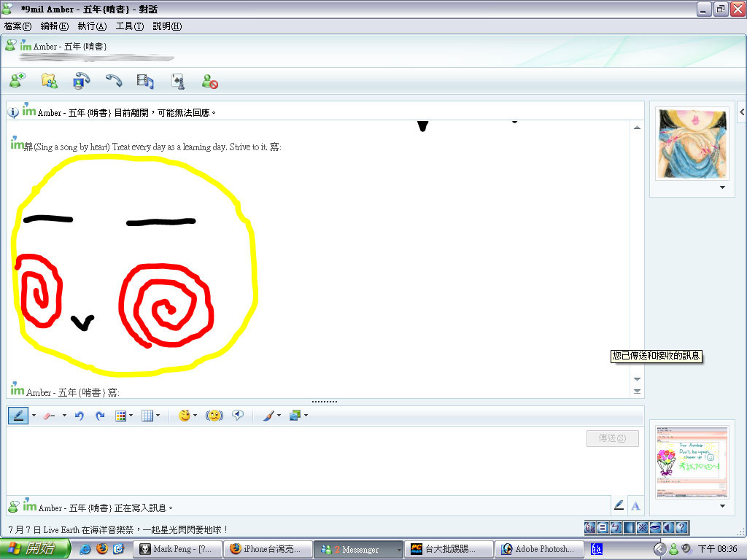The image size is (747, 560).
Task: Open the share files folder icon
Action: coord(50,80)
